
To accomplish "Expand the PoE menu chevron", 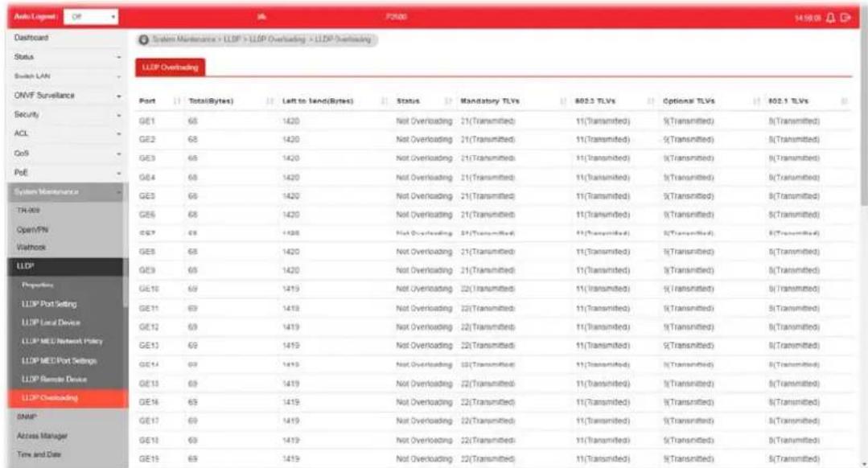I will pos(118,173).
